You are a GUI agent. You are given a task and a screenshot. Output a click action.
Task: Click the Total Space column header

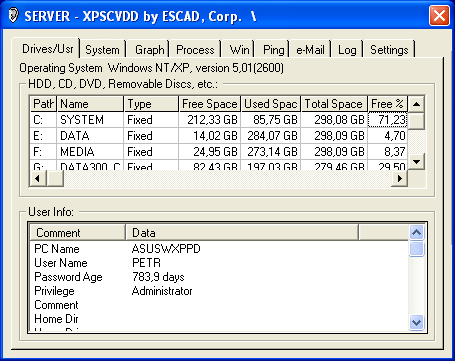(x=334, y=104)
